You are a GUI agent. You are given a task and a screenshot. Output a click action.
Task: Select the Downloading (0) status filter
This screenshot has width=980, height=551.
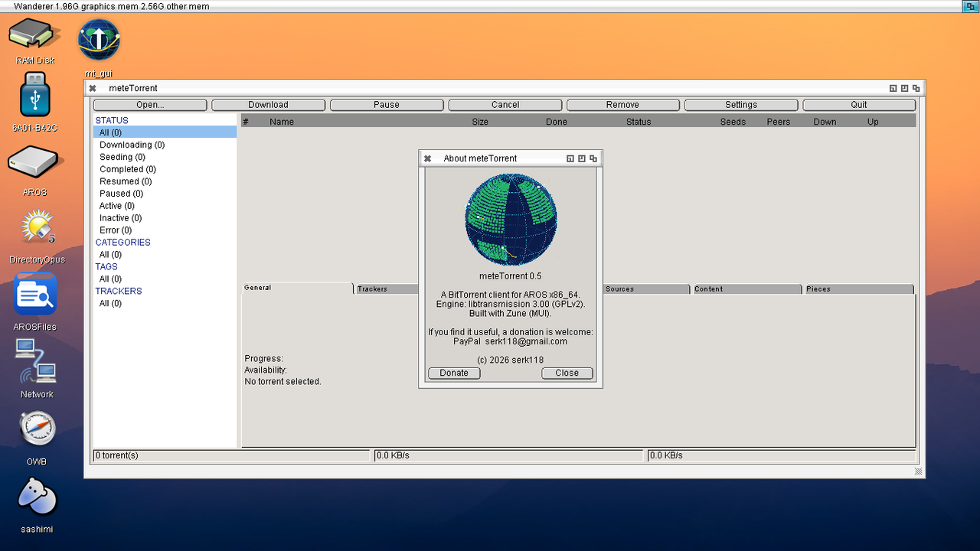click(x=165, y=145)
